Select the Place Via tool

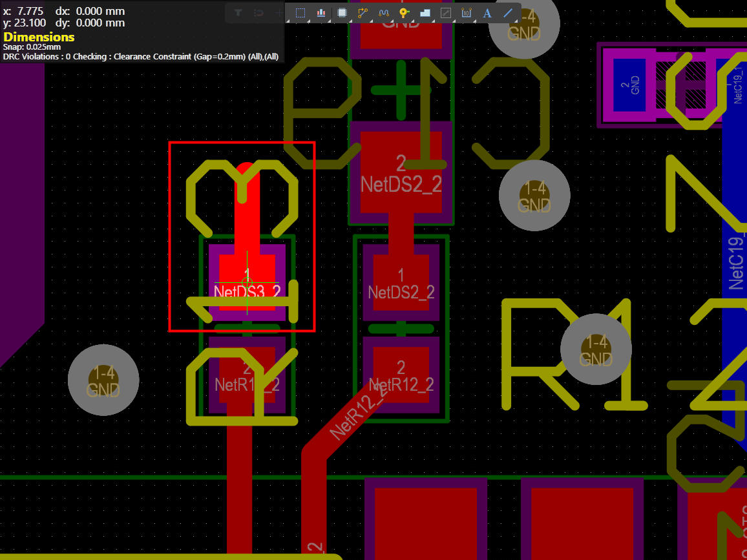404,13
